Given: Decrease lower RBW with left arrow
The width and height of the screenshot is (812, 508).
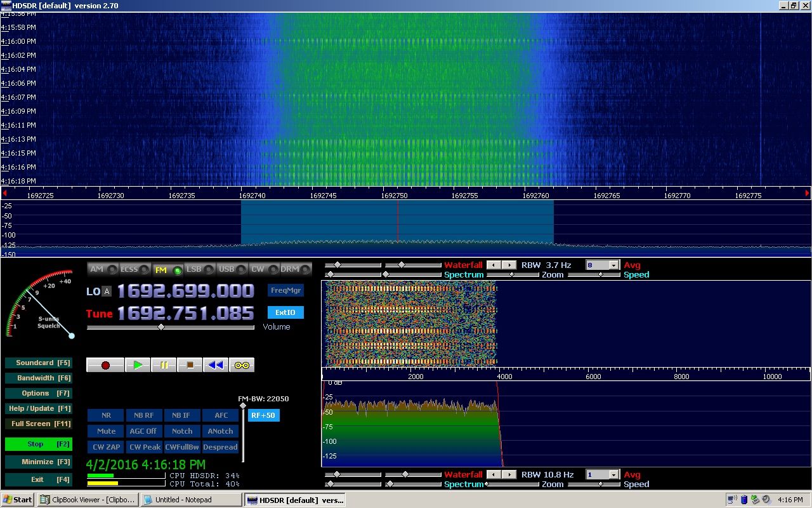Looking at the screenshot, I should pyautogui.click(x=494, y=474).
